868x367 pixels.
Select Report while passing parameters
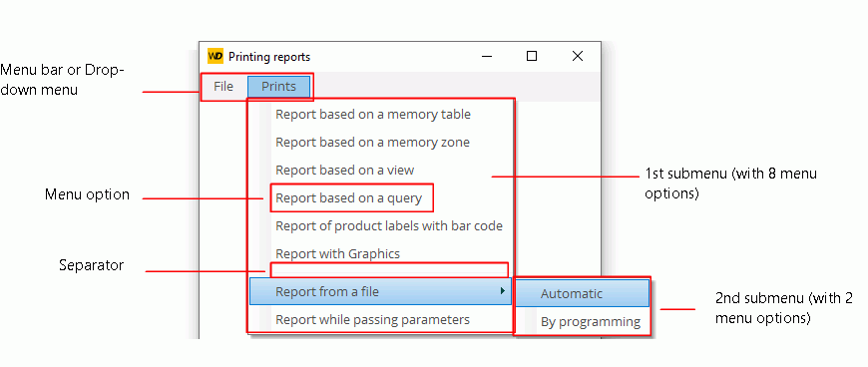(372, 320)
